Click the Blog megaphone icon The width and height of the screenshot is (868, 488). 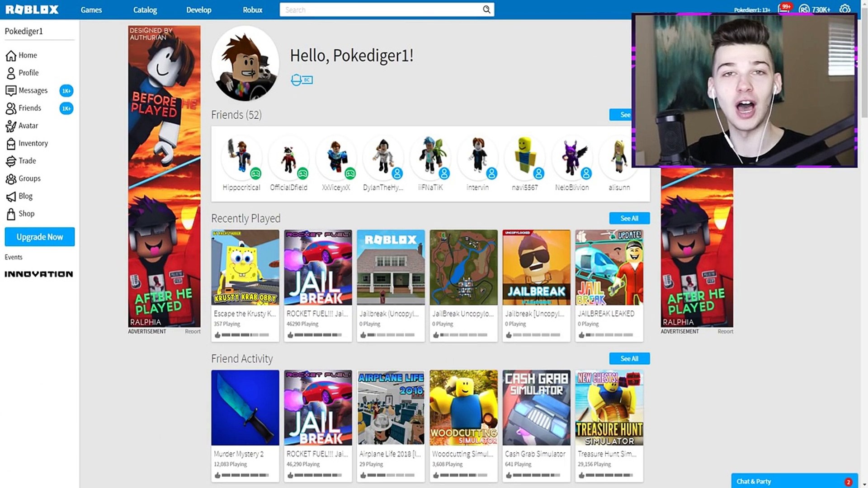pos(11,197)
